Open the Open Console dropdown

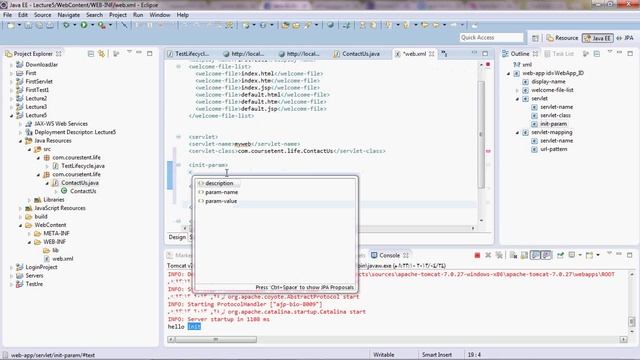[x=598, y=256]
